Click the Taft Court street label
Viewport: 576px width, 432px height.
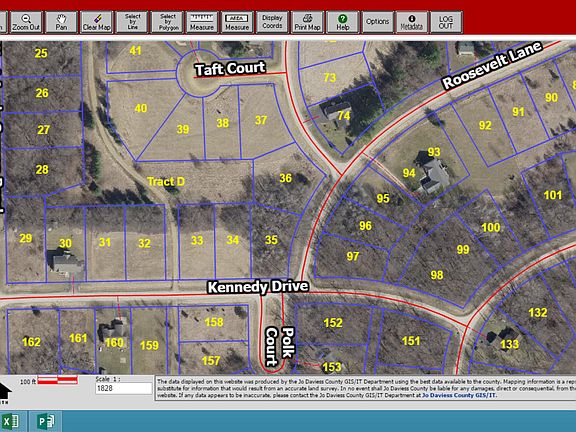coord(230,69)
